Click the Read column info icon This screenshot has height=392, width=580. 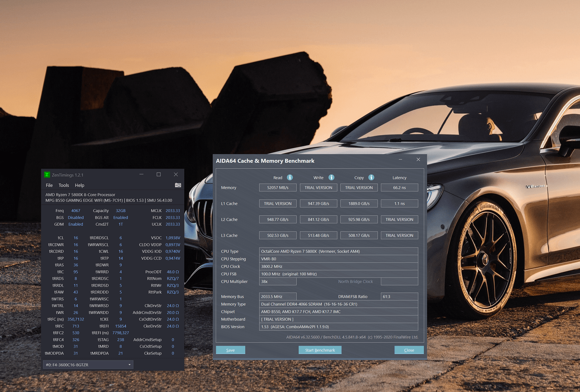tap(290, 177)
